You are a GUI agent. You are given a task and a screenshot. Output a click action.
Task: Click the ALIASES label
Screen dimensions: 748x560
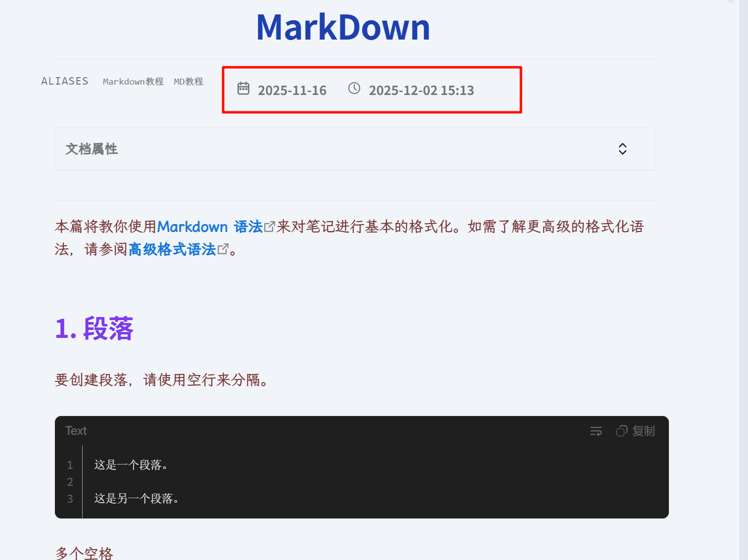pos(65,81)
